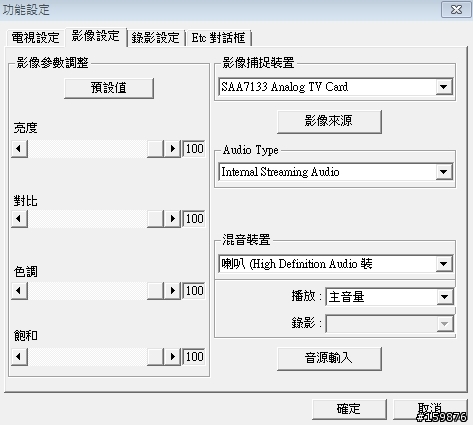The image size is (473, 425).
Task: Decrease 色調 hue with left arrow
Action: pyautogui.click(x=19, y=291)
